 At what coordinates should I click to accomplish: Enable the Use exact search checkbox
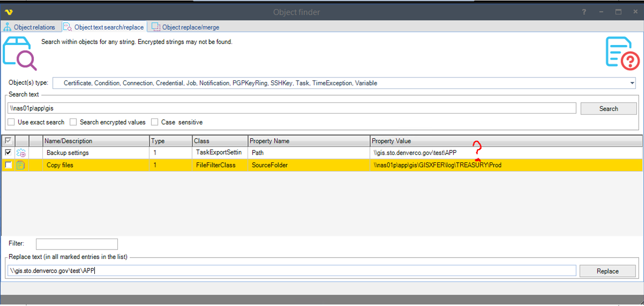(11, 122)
